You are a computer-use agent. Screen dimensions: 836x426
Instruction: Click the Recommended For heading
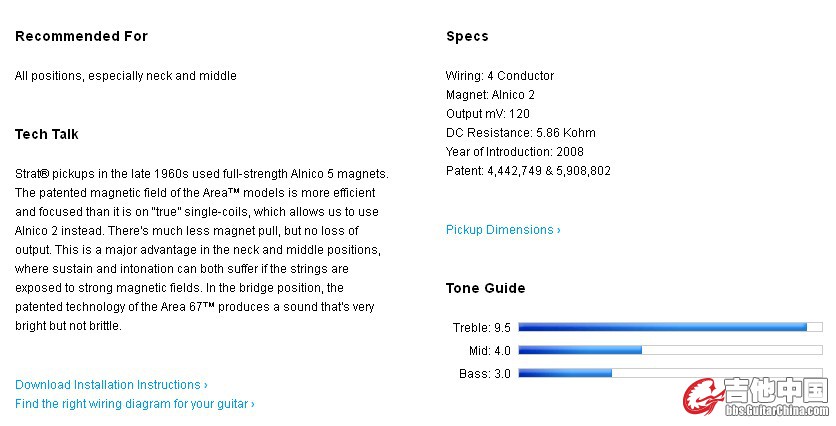coord(81,36)
